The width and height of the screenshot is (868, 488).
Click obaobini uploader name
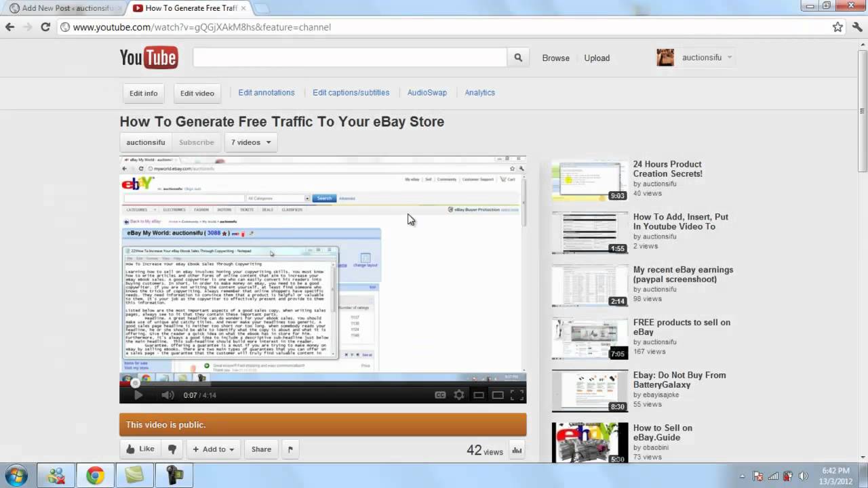(x=657, y=447)
